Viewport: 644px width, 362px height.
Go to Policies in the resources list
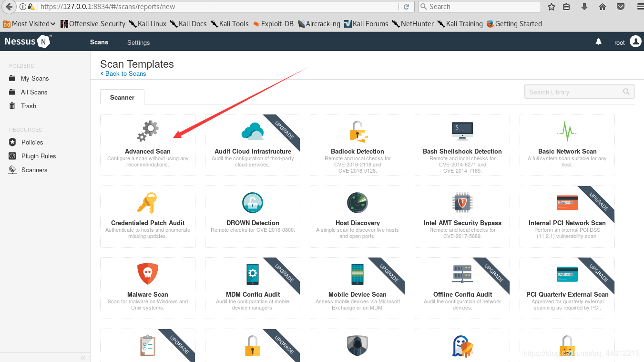coord(32,142)
